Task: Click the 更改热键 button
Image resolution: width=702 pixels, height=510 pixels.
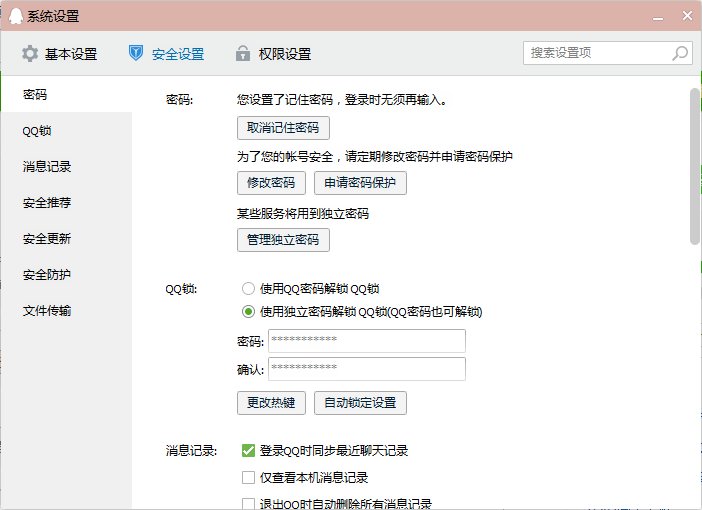Action: tap(271, 403)
